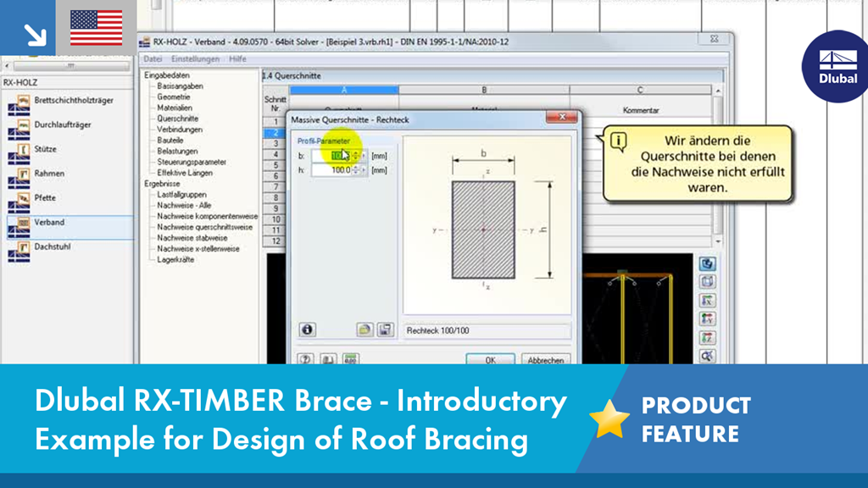Viewport: 868px width, 488px height.
Task: Click the Rahmen module icon
Action: 19,178
